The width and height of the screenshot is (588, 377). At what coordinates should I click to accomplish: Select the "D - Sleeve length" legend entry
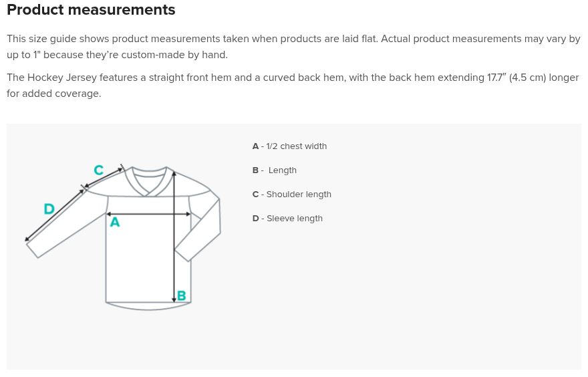coord(287,219)
